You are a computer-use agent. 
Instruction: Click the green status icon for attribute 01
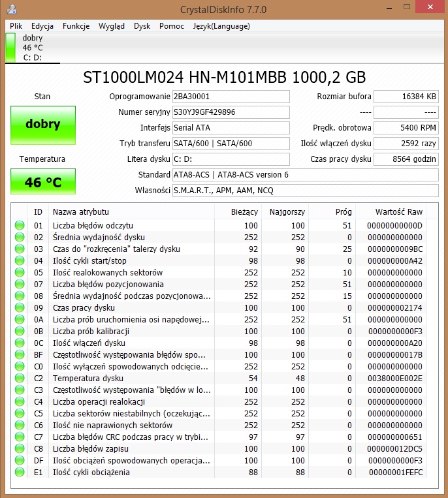[x=20, y=225]
